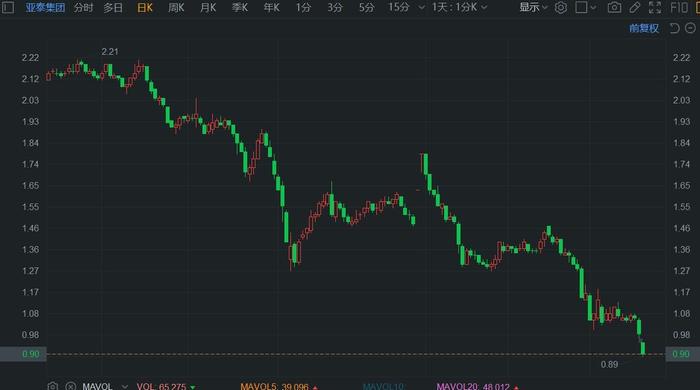Switch to the 分时 intraday tab
The image size is (700, 390).
click(x=83, y=8)
